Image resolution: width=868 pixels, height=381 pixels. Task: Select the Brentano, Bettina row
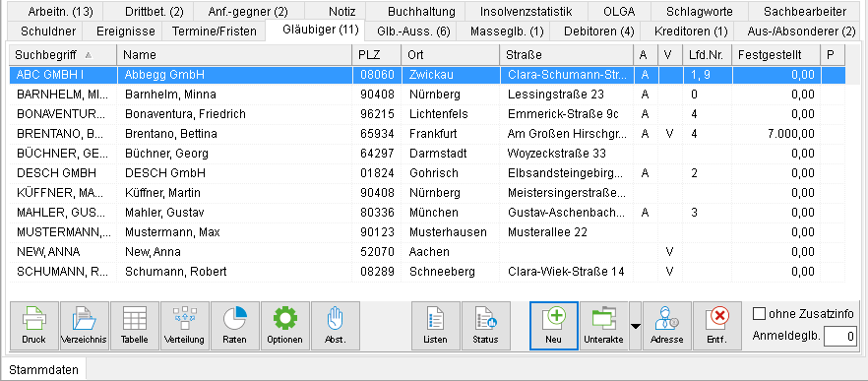(x=427, y=134)
